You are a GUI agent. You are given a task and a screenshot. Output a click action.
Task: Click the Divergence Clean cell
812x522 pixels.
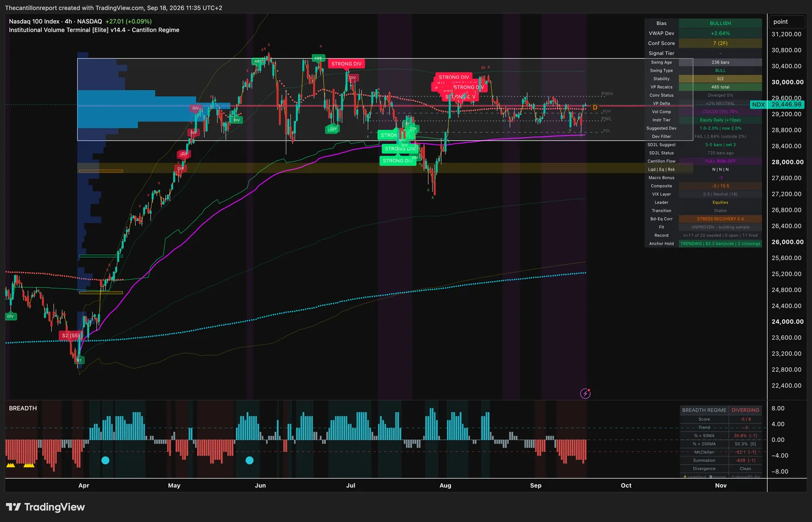[745, 469]
